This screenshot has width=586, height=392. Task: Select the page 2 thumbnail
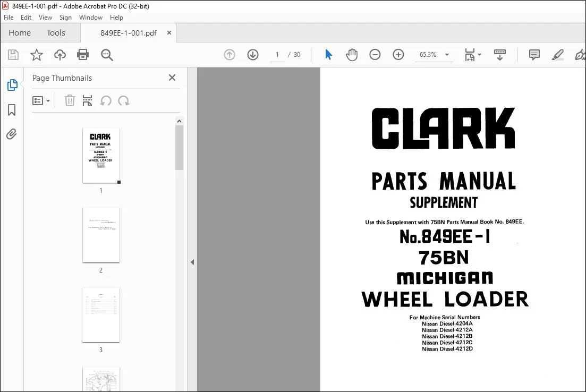pyautogui.click(x=101, y=235)
